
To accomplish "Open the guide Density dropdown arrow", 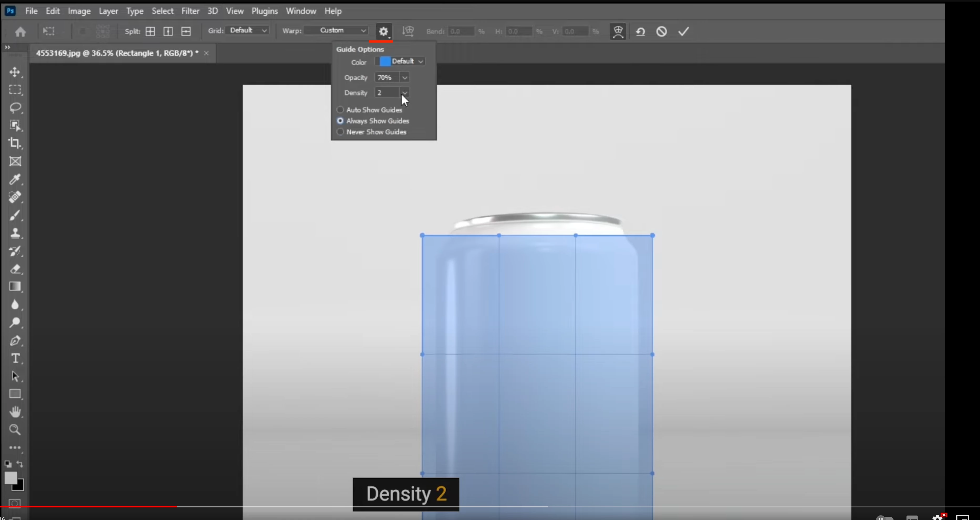I will click(405, 93).
